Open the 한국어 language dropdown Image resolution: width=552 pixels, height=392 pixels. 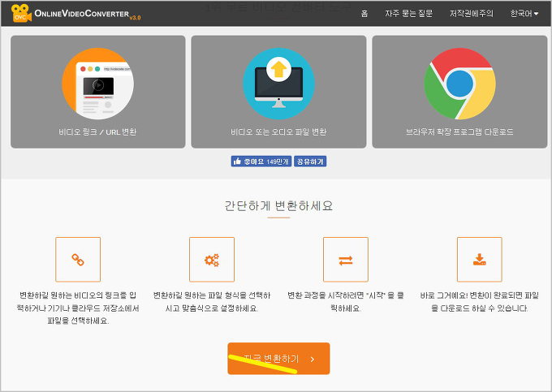coord(524,14)
